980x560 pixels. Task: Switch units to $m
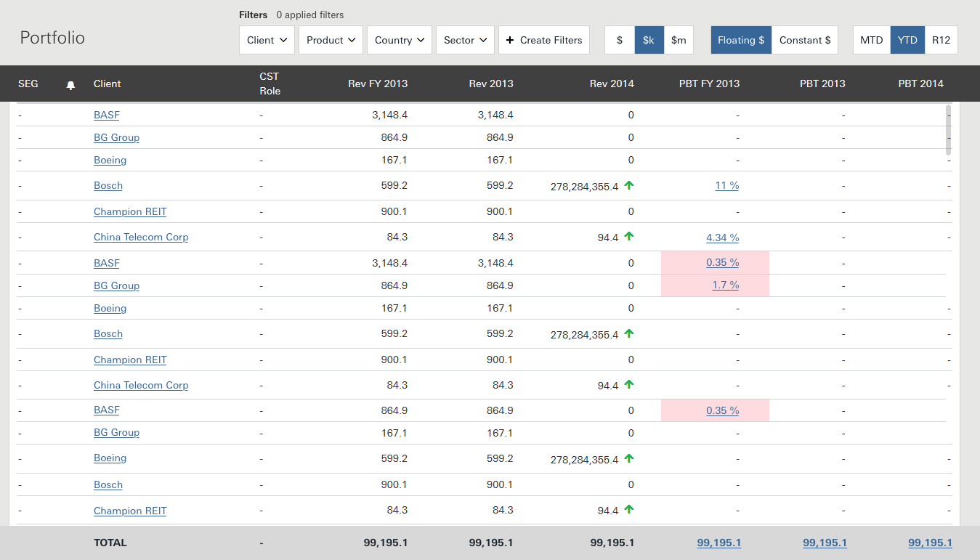pos(679,40)
